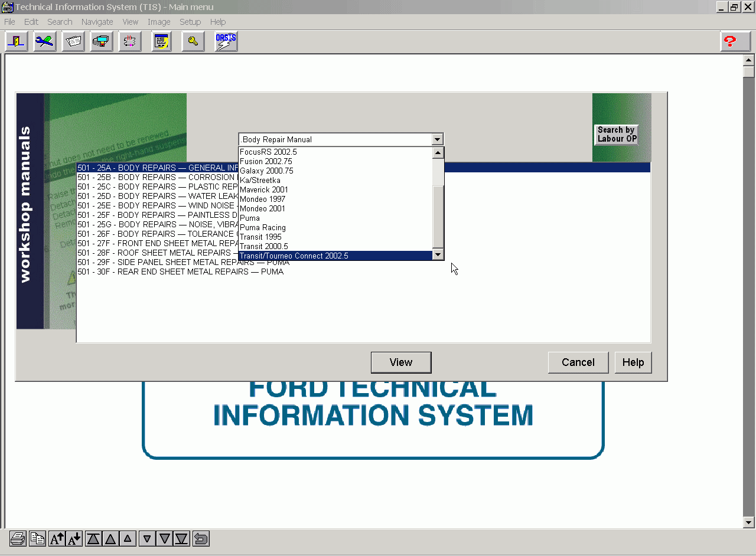
Task: Increase font size with A up-arrow icon
Action: [57, 538]
